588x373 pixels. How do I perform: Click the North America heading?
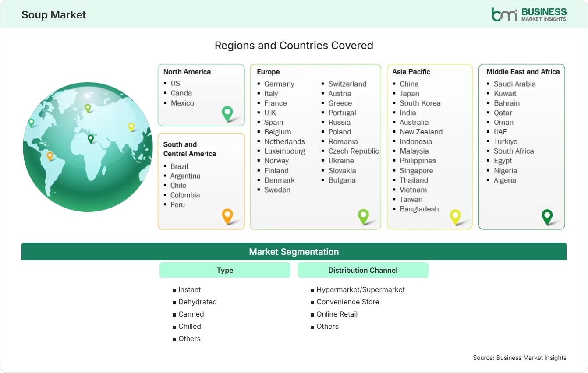click(187, 72)
